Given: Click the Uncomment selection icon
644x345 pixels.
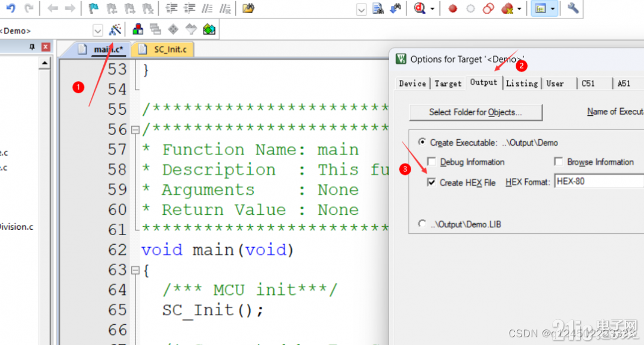Looking at the screenshot, I should [225, 8].
